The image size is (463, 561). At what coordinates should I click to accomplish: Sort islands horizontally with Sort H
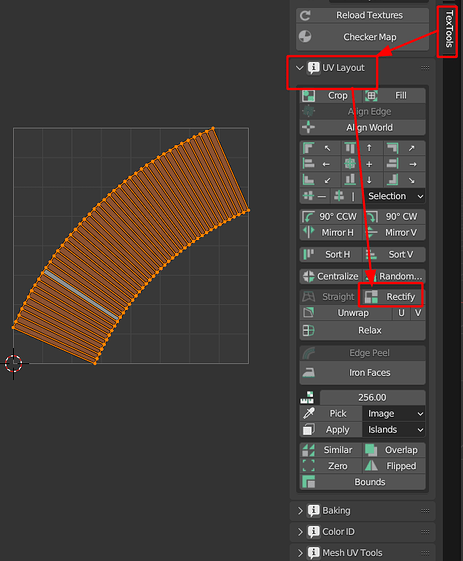pyautogui.click(x=331, y=254)
